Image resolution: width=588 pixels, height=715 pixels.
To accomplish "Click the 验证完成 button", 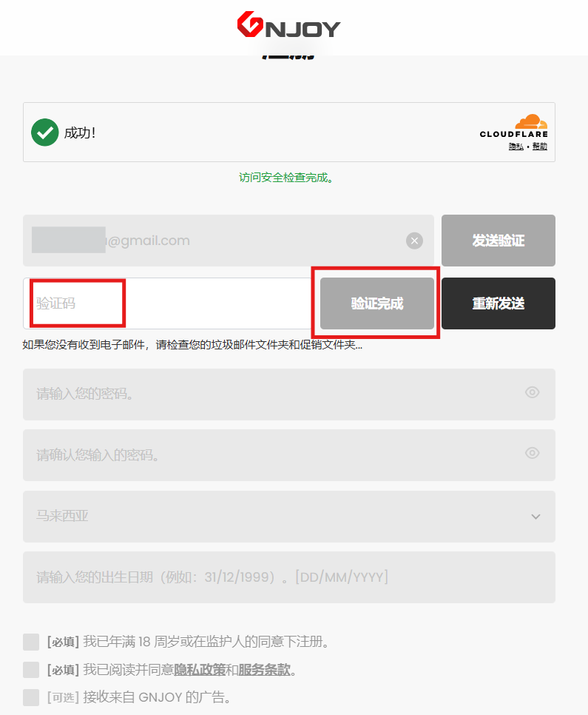I will pos(377,303).
